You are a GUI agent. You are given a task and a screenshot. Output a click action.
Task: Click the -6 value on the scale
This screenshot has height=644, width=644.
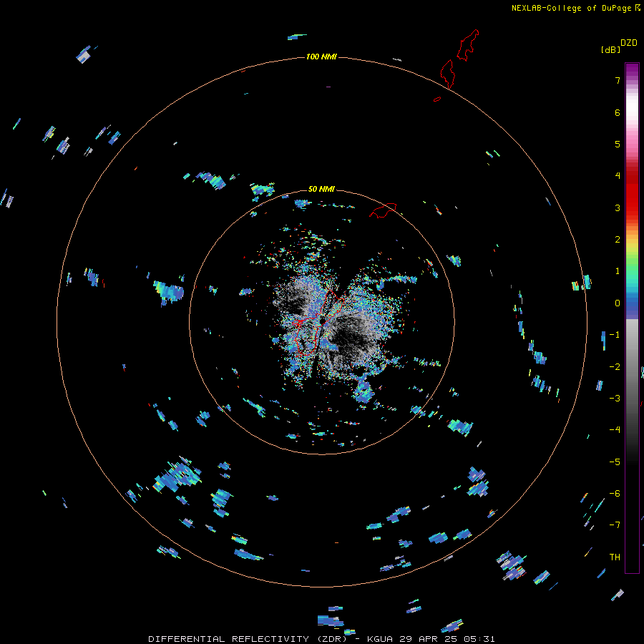[615, 494]
